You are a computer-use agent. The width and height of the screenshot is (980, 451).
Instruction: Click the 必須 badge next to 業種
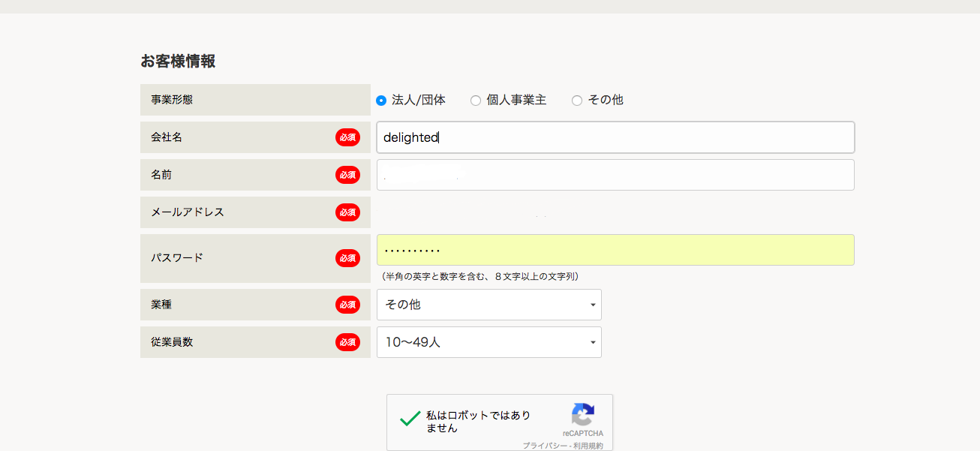click(347, 305)
